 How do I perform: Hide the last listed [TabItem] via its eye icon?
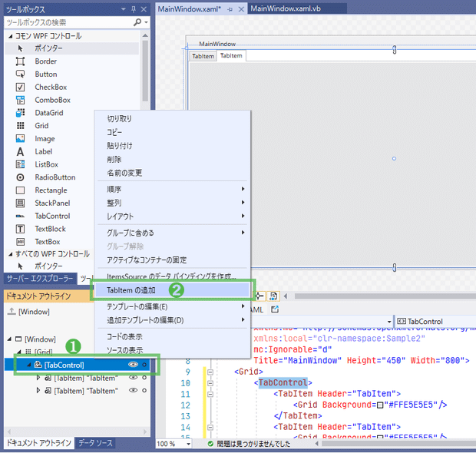click(x=133, y=390)
